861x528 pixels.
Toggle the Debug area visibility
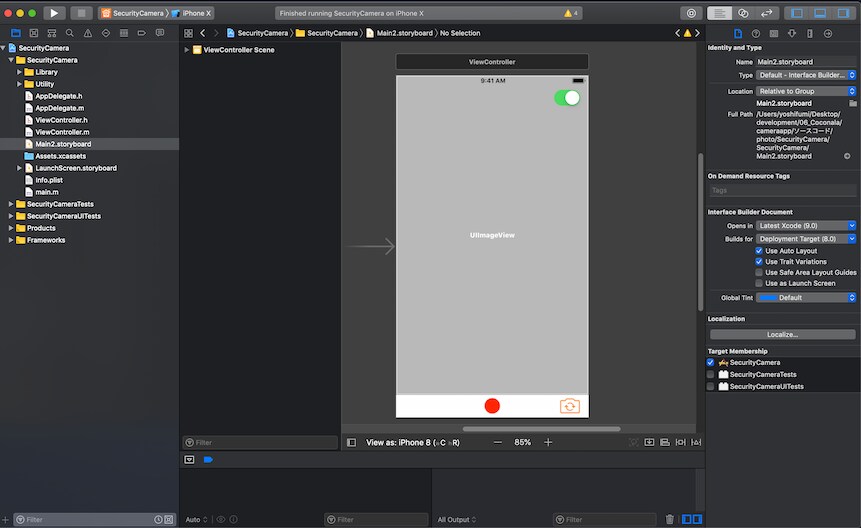pyautogui.click(x=820, y=13)
